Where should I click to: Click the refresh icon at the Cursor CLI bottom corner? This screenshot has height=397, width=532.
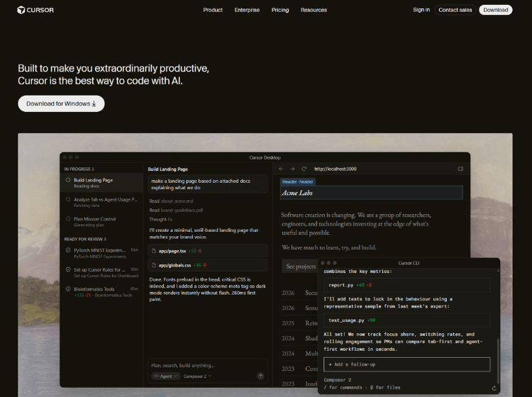pos(494,388)
